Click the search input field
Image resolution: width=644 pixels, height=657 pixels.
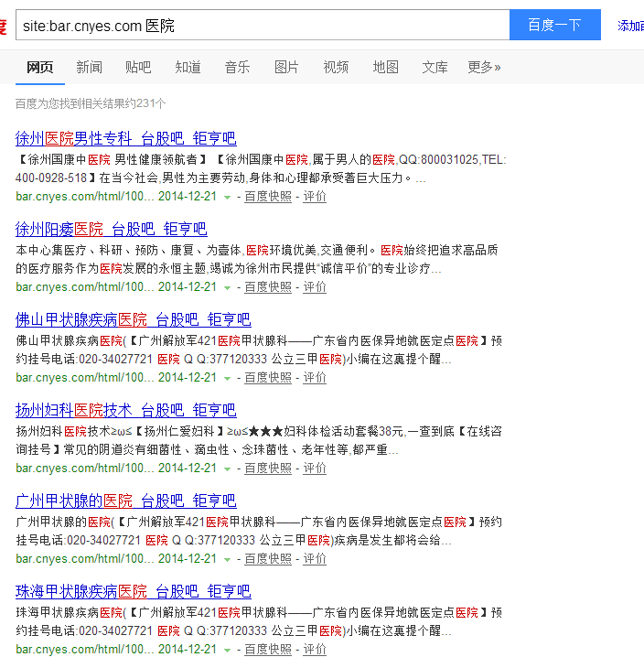263,25
